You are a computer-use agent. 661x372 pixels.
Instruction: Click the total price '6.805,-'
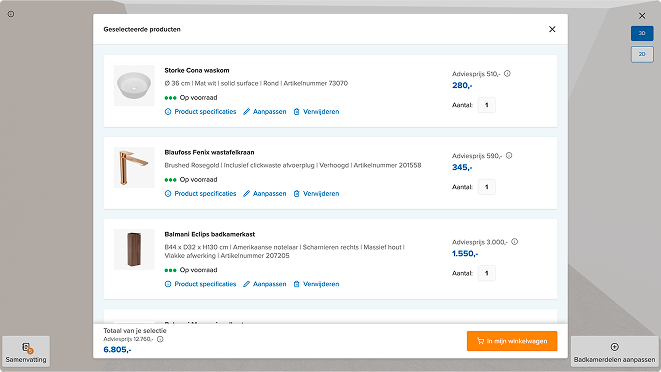point(117,350)
